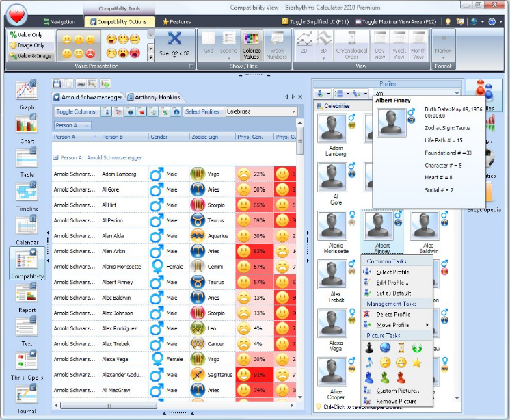510x420 pixels.
Task: Select the Adam Lamberg profile thumbnail
Action: click(336, 135)
